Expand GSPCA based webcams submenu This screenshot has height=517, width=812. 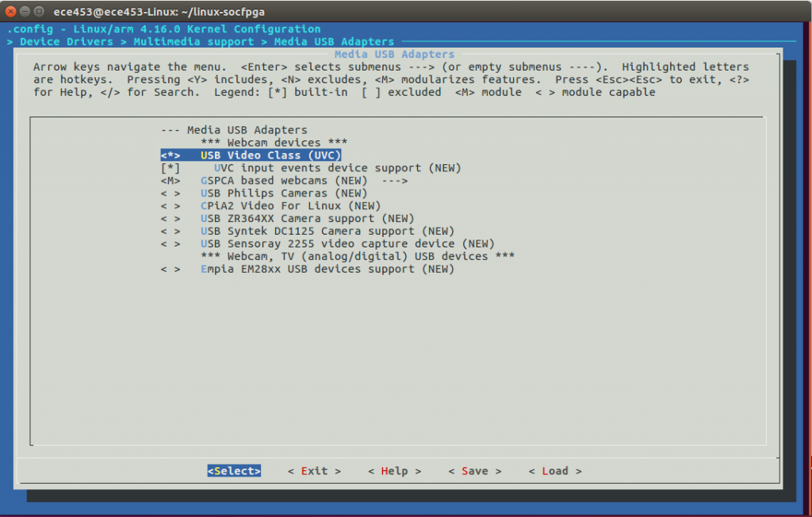(x=303, y=181)
